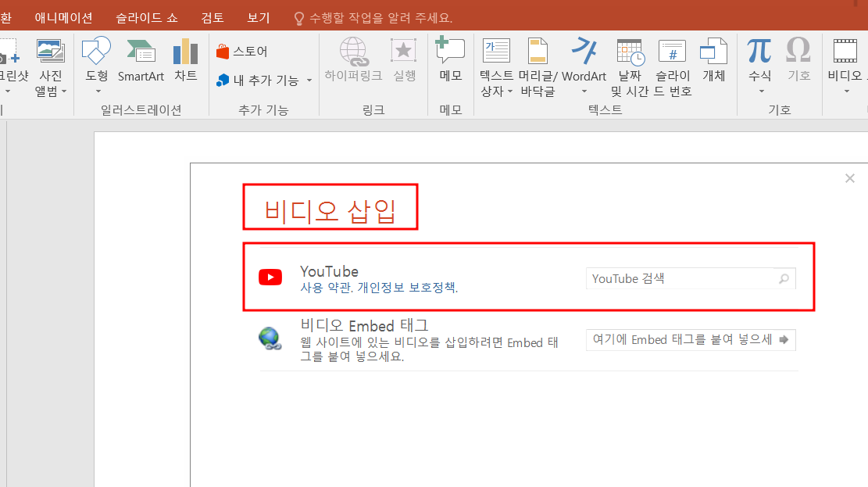Click the 비디오 삽입 dialog title

(330, 210)
